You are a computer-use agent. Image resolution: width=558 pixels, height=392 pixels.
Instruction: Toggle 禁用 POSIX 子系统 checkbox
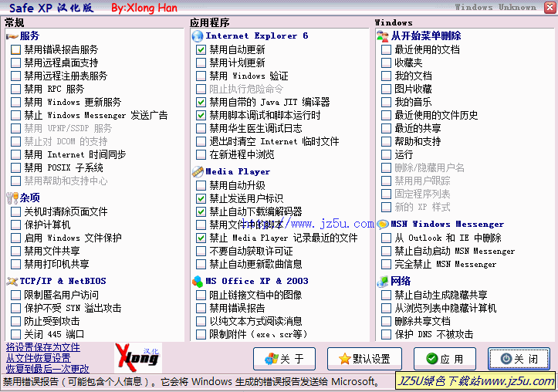pos(15,168)
